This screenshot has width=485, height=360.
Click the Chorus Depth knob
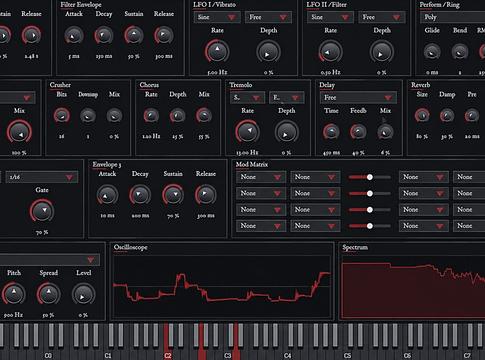pyautogui.click(x=177, y=116)
